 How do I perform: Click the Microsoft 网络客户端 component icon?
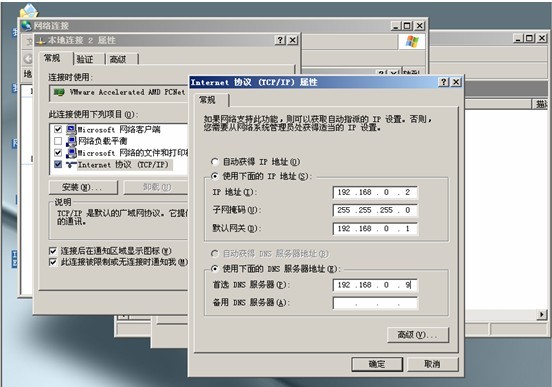tap(71, 130)
